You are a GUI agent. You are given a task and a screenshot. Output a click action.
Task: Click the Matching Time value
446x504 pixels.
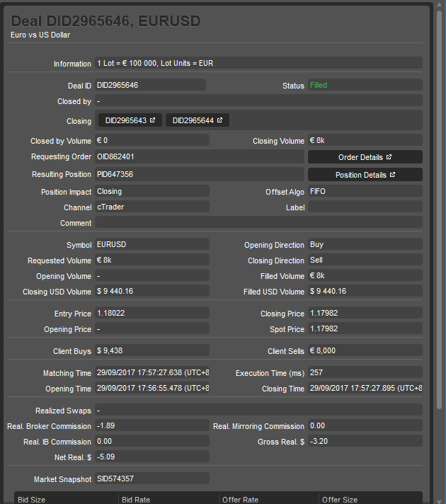pyautogui.click(x=152, y=372)
